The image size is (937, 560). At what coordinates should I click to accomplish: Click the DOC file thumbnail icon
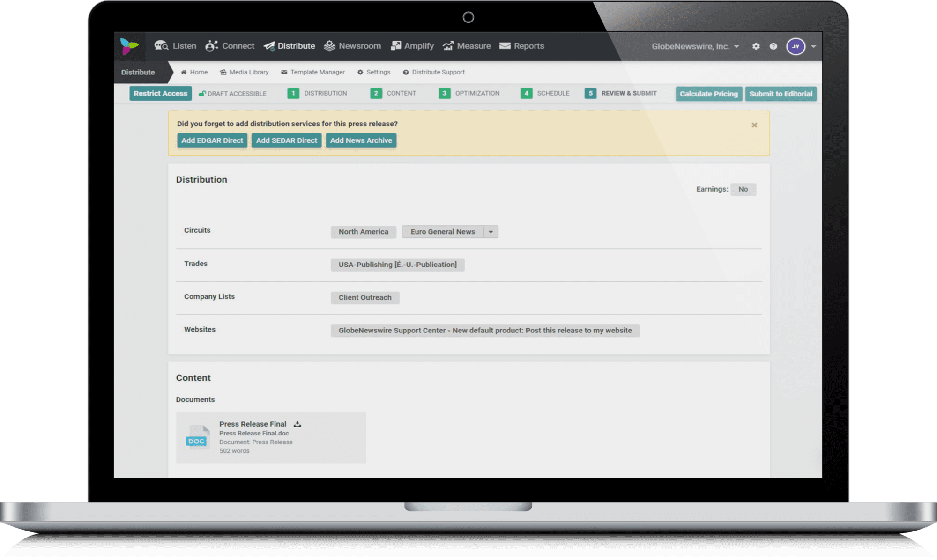pos(197,437)
